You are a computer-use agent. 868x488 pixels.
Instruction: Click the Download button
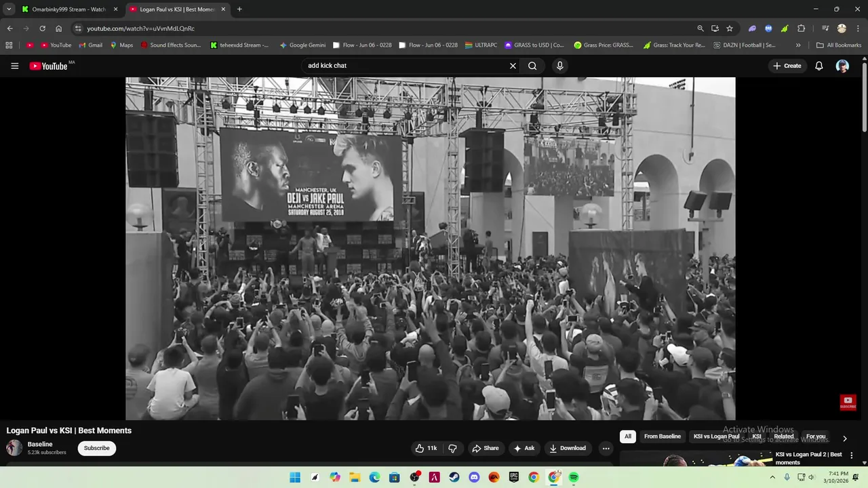pos(568,448)
